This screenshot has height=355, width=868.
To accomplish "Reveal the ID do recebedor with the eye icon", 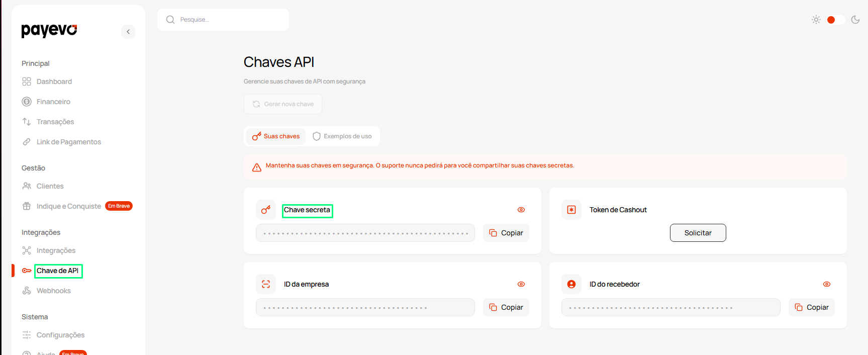I will 827,284.
